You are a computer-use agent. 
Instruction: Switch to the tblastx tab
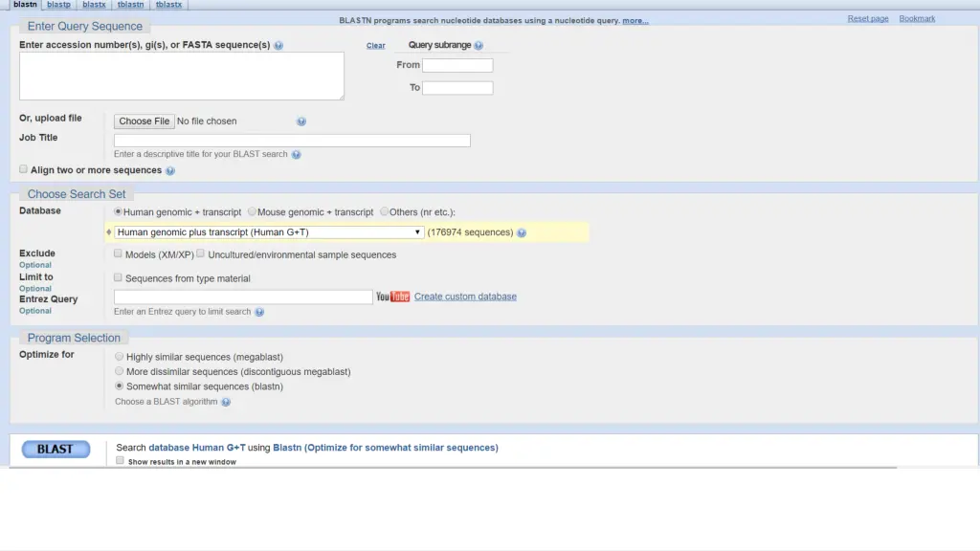click(x=168, y=5)
